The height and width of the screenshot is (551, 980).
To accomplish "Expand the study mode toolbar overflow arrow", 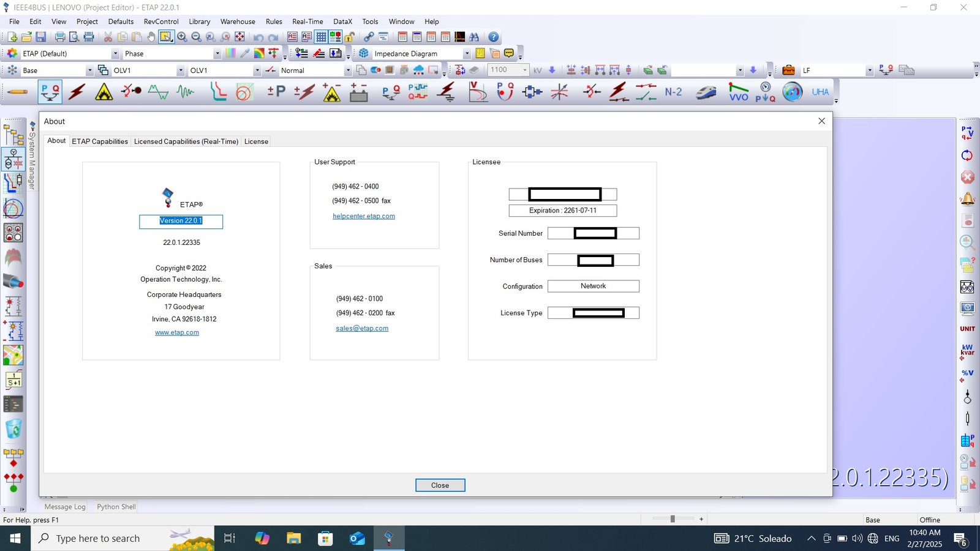I will pos(836,102).
